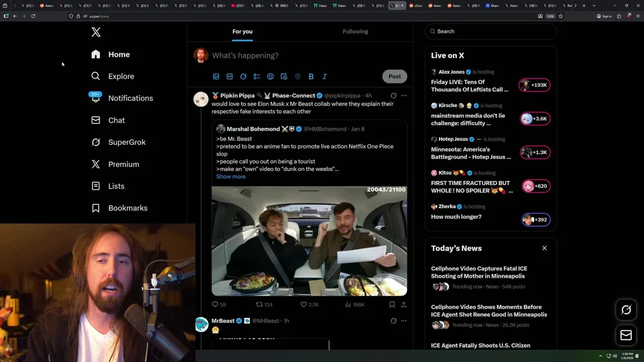Open Notifications with 20+ badge
The image size is (644, 362).
[122, 98]
